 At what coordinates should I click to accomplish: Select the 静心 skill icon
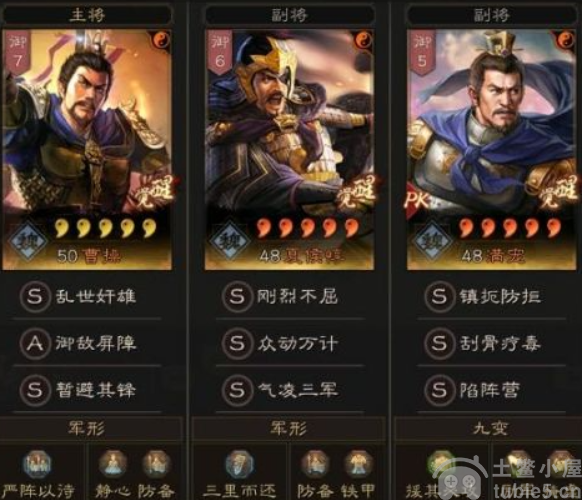pos(113,464)
